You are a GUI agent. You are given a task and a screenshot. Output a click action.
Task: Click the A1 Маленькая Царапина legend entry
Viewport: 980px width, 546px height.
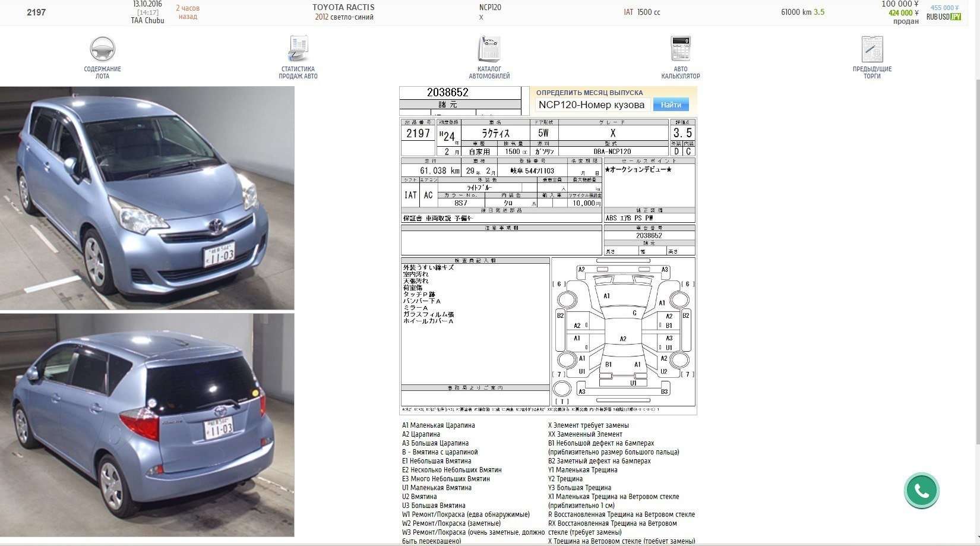pos(438,425)
